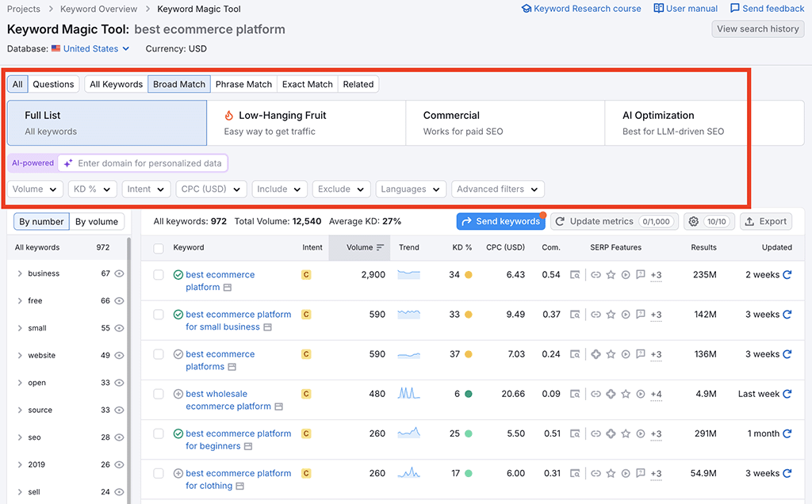This screenshot has width=812, height=504.
Task: Toggle eye icon for business group
Action: pyautogui.click(x=119, y=273)
